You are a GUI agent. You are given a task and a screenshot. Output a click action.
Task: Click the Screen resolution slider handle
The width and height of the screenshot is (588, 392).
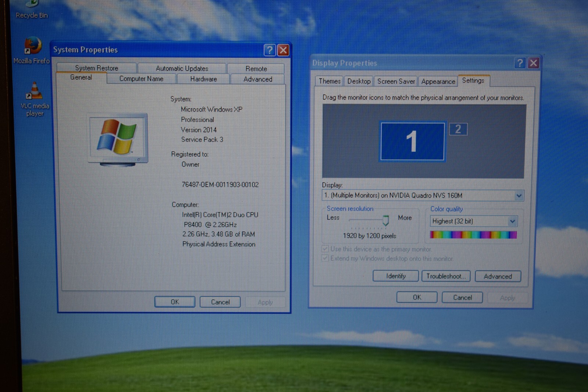[x=386, y=220]
